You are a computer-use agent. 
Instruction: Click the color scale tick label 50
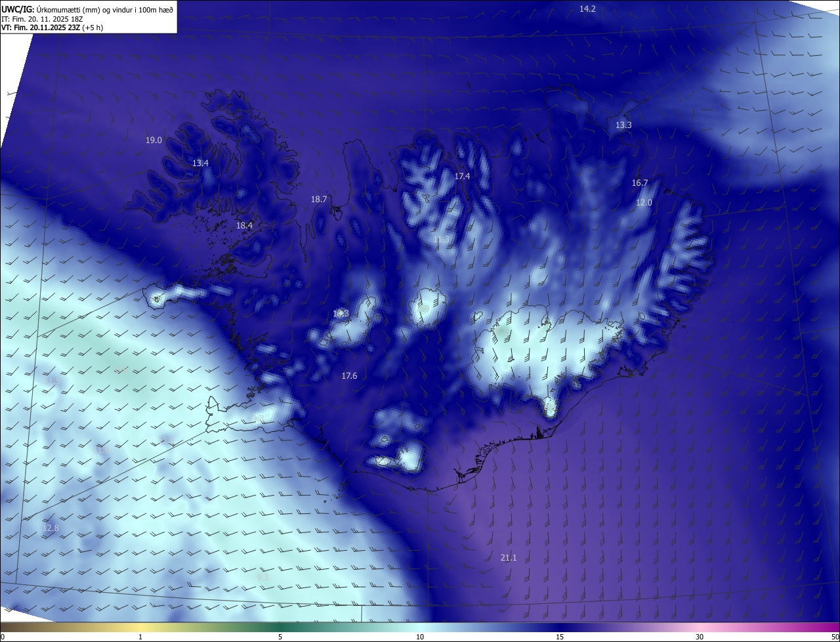click(835, 637)
